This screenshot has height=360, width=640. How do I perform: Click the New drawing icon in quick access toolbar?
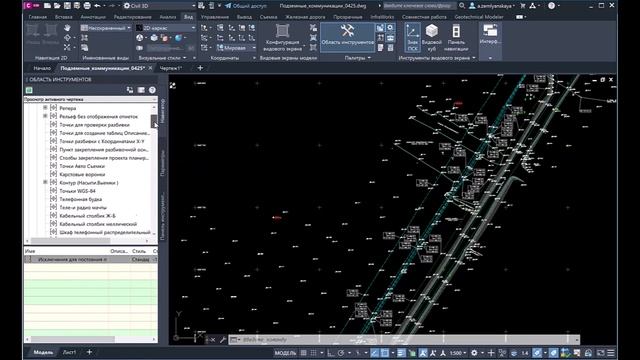48,6
